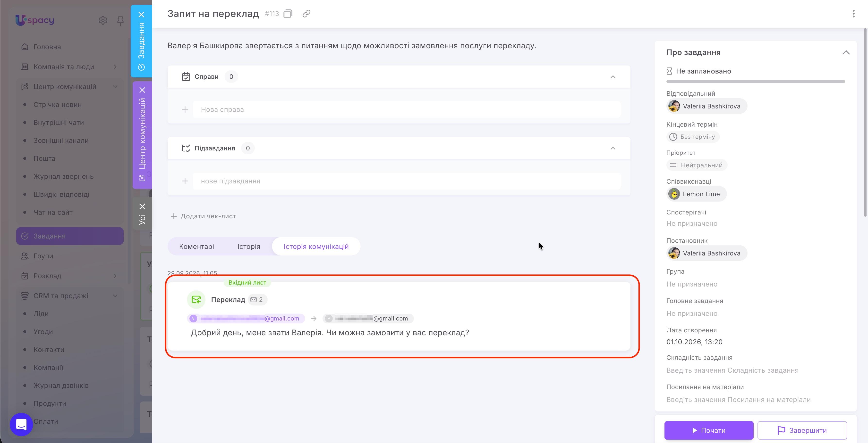Viewport: 868px width, 443px height.
Task: Pin the sidebar with the pin icon
Action: 120,21
